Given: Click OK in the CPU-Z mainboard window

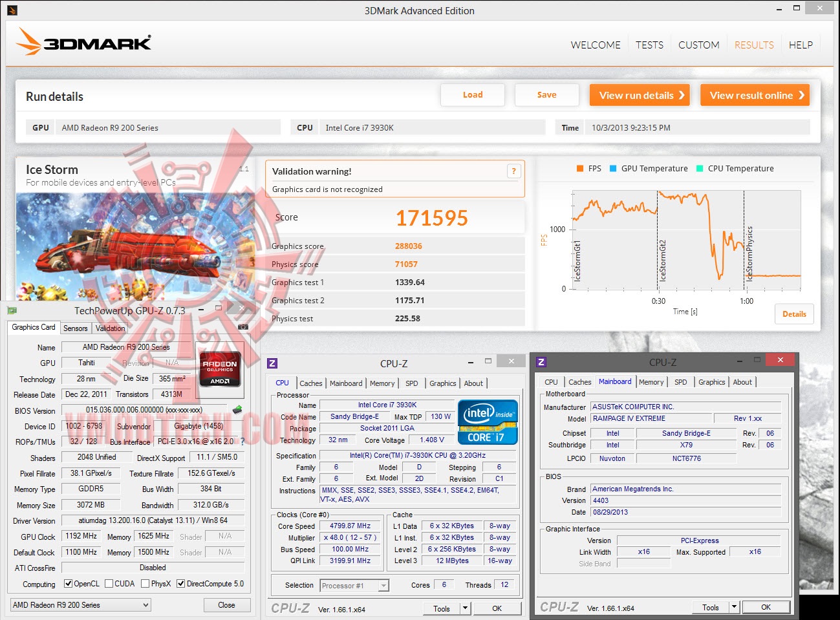Looking at the screenshot, I should (x=766, y=607).
